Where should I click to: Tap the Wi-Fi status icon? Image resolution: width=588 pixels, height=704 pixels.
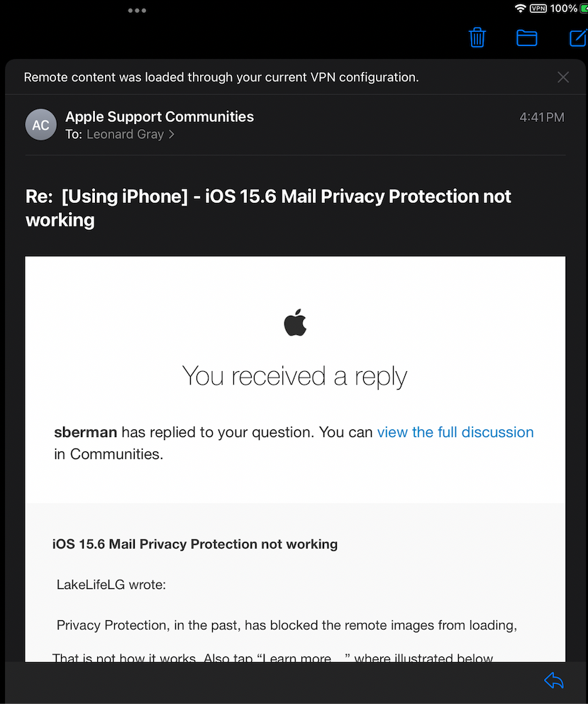[521, 9]
